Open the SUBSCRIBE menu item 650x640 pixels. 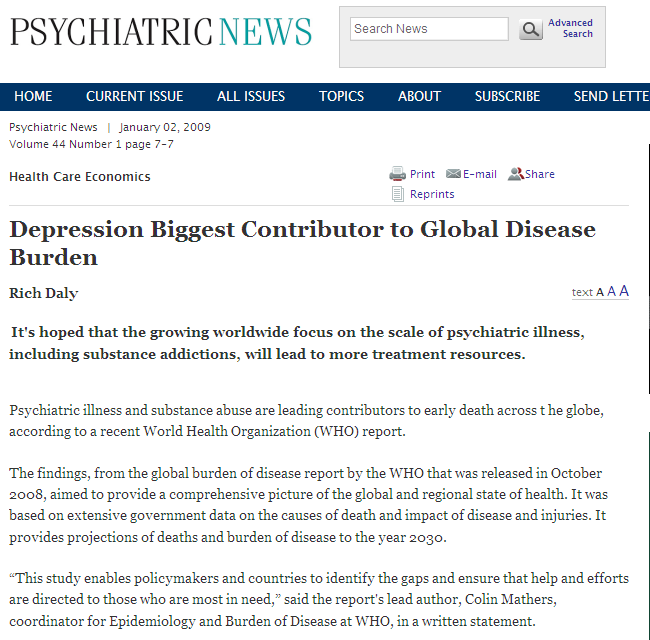pos(507,96)
